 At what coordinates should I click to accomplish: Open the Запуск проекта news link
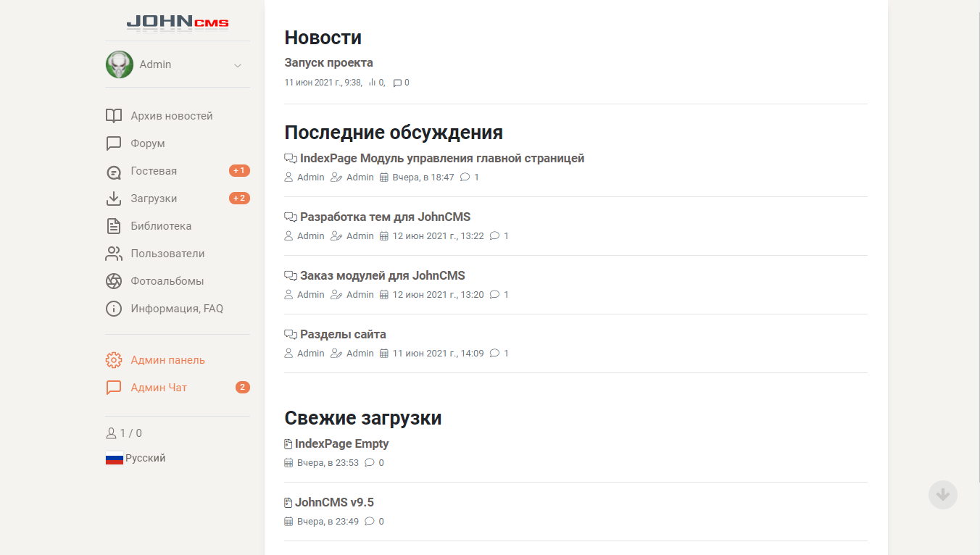click(328, 63)
